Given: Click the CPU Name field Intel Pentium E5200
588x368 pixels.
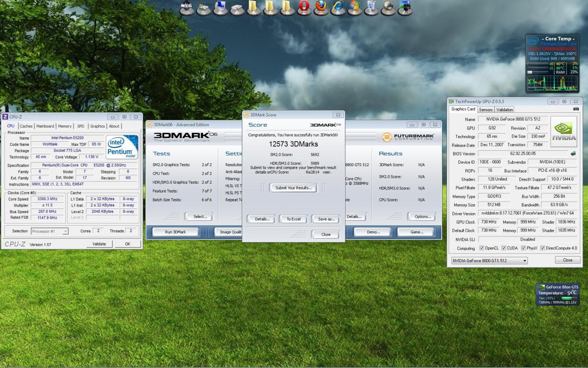Looking at the screenshot, I should pyautogui.click(x=67, y=138).
